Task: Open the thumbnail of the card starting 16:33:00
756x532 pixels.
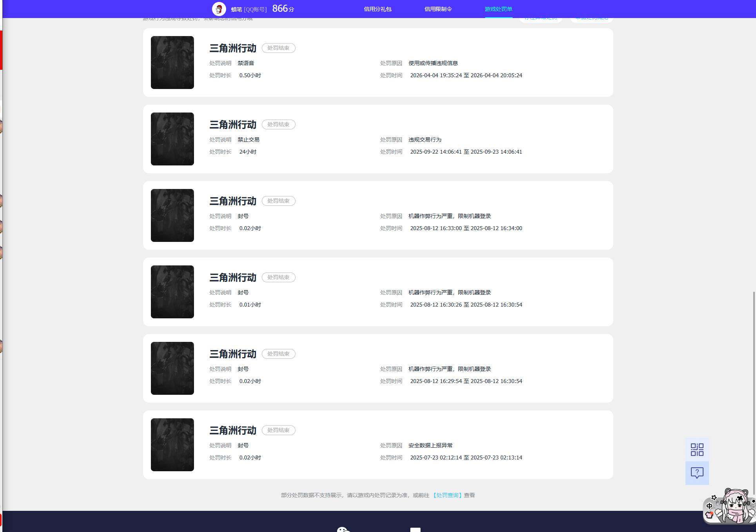Action: click(x=172, y=215)
